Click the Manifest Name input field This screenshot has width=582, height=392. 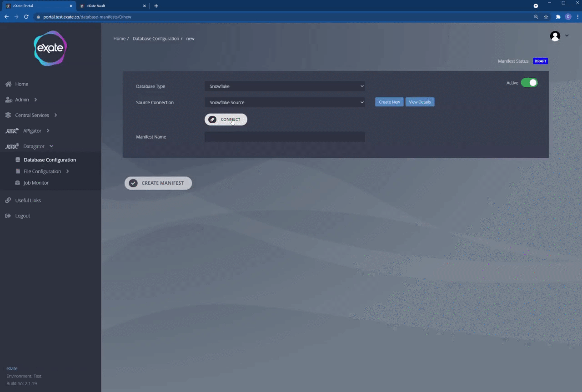tap(285, 137)
